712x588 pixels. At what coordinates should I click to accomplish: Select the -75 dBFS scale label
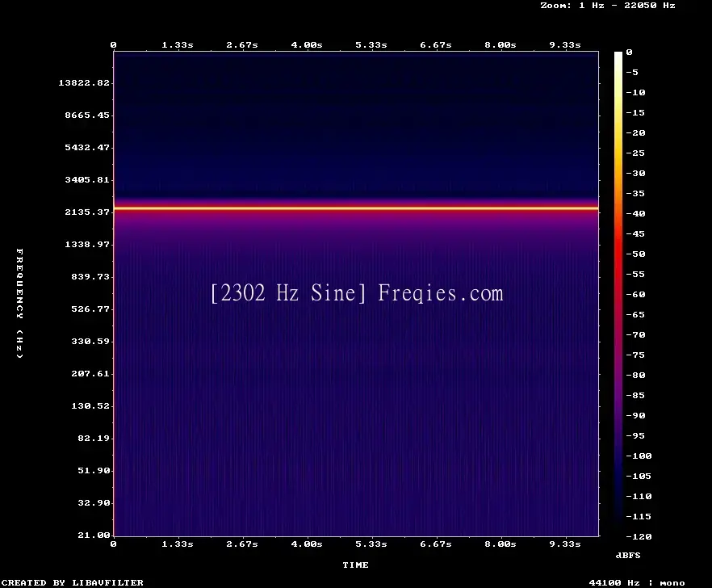[x=635, y=355]
